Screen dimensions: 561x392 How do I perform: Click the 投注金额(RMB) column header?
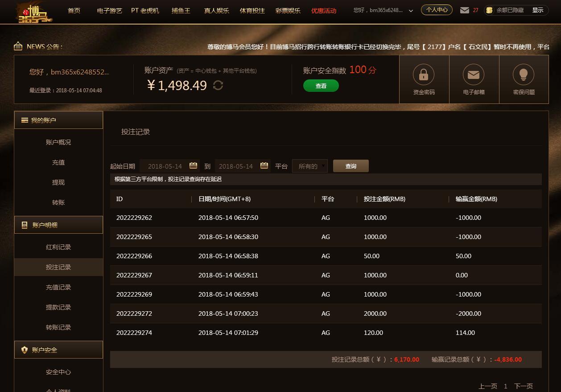tap(384, 199)
